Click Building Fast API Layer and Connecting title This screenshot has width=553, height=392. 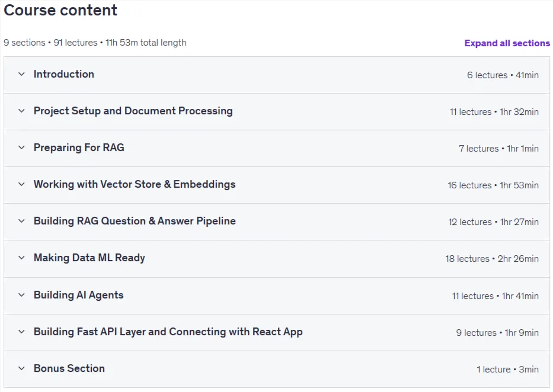coord(168,332)
